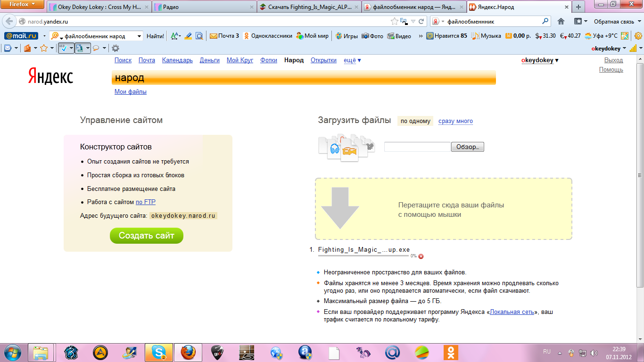
Task: Open Мой мир from the toolbar
Action: click(x=313, y=36)
